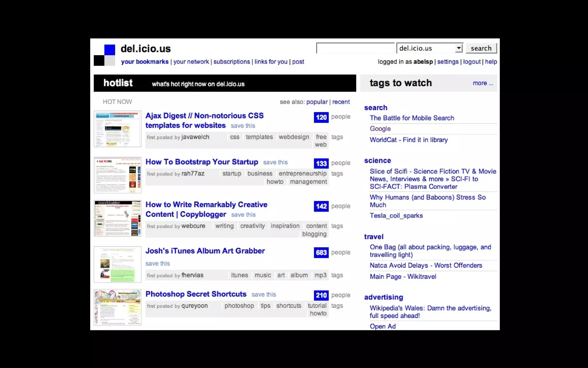
Task: Click the del.icio.us square logo icon
Action: click(x=105, y=55)
